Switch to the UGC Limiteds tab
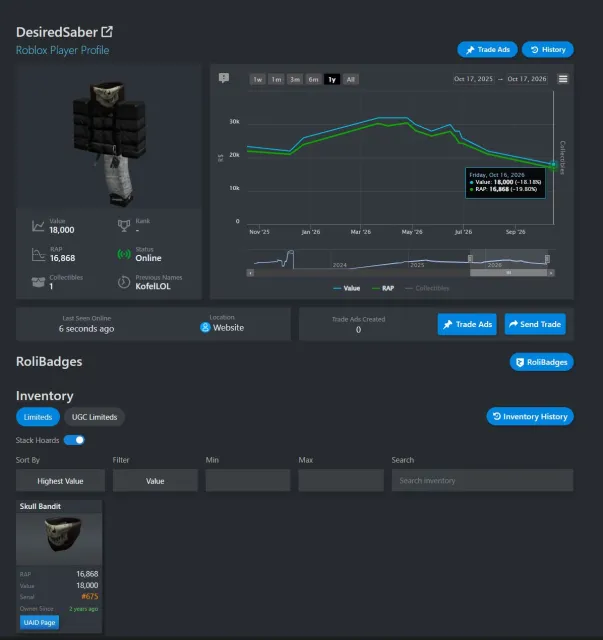The image size is (603, 640). tap(94, 417)
